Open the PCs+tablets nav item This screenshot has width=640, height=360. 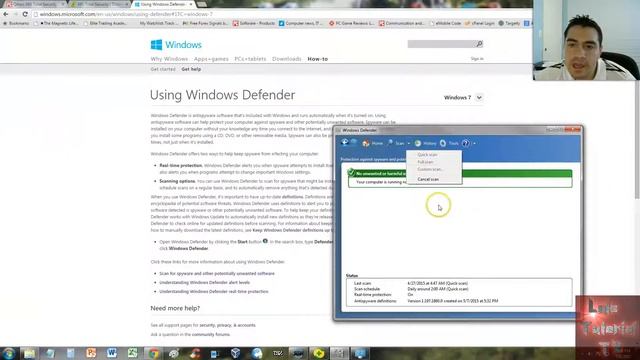click(x=250, y=59)
